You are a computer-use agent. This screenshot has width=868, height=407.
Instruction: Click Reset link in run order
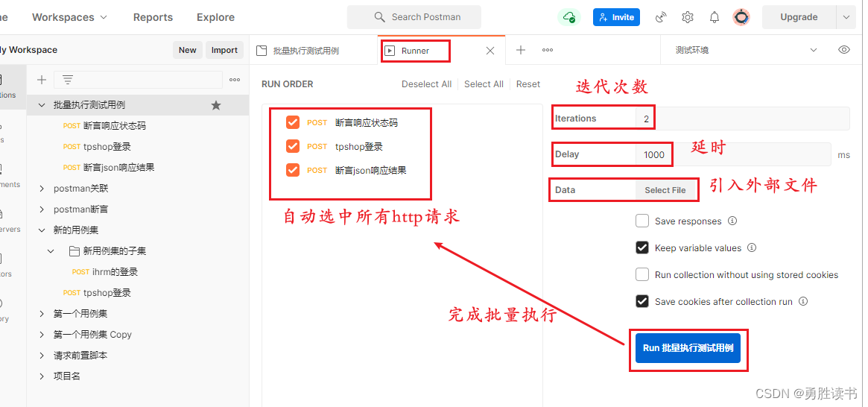pyautogui.click(x=528, y=84)
